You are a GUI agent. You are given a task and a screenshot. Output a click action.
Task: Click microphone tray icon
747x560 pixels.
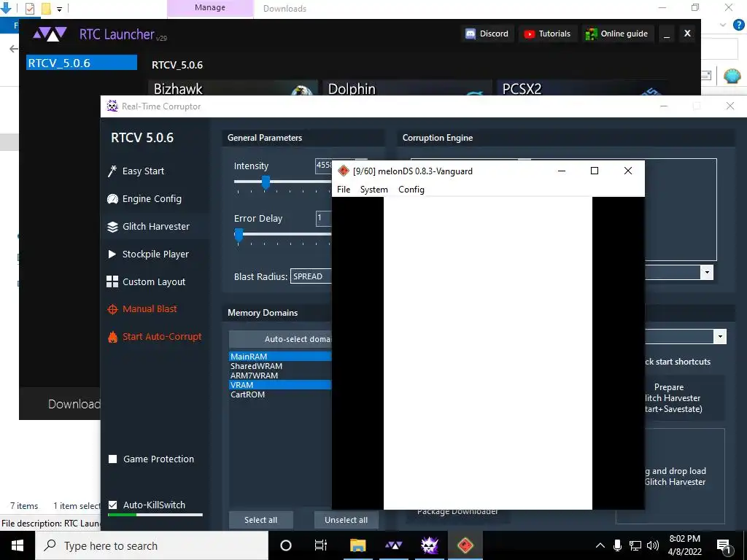point(617,545)
